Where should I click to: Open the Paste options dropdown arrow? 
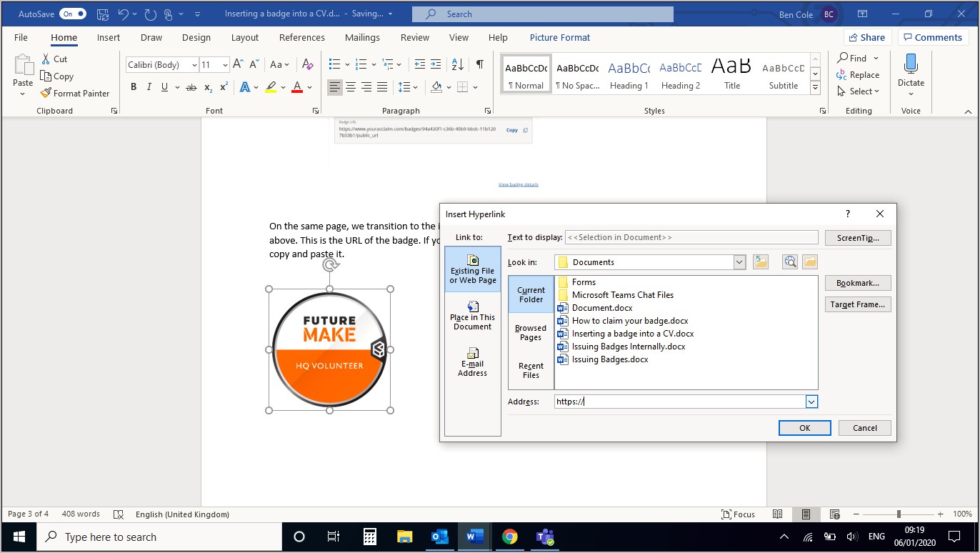point(23,94)
